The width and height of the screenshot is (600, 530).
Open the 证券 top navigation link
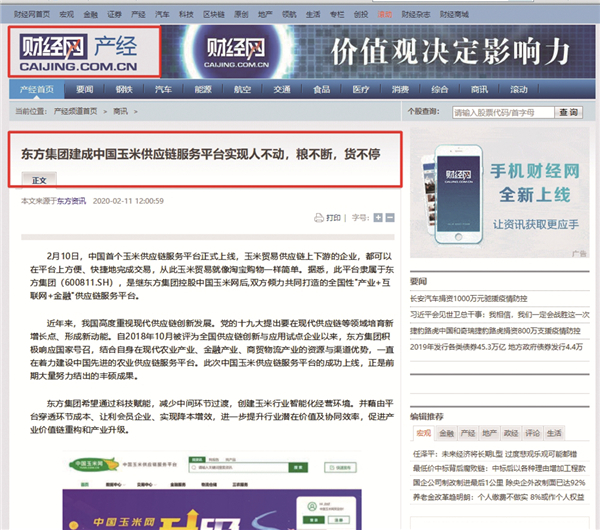coord(114,15)
